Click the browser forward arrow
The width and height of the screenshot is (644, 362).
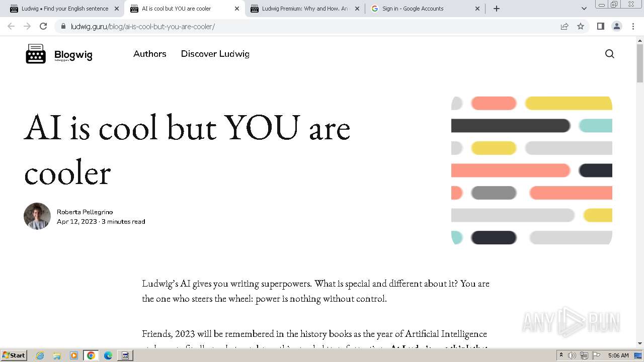pyautogui.click(x=27, y=26)
